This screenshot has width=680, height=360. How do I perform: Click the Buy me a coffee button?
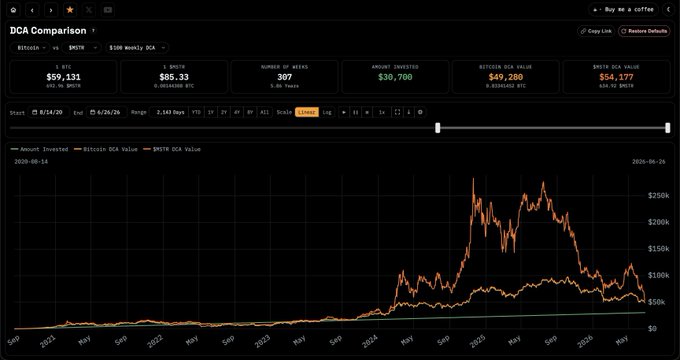pos(624,10)
